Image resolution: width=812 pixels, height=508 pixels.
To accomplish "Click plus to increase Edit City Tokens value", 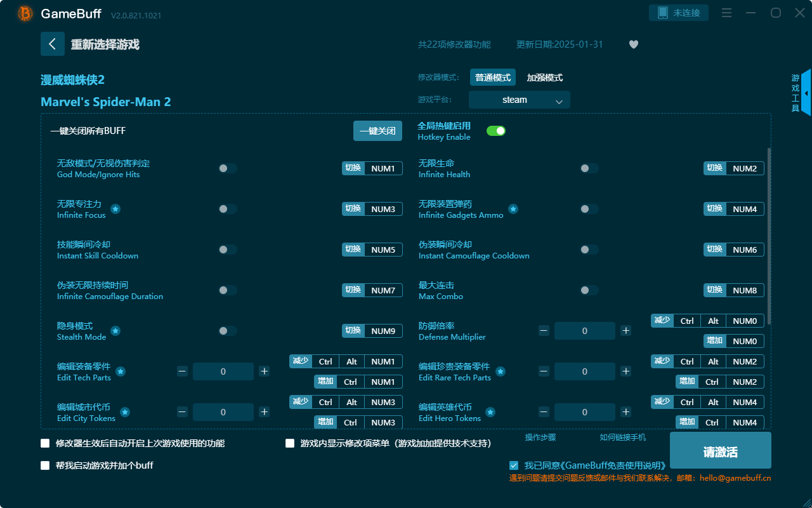I will pos(264,412).
